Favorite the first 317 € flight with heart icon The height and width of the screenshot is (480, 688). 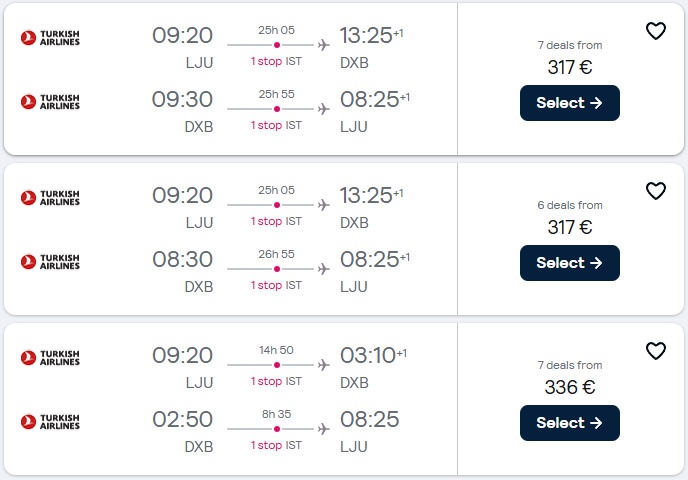tap(655, 31)
